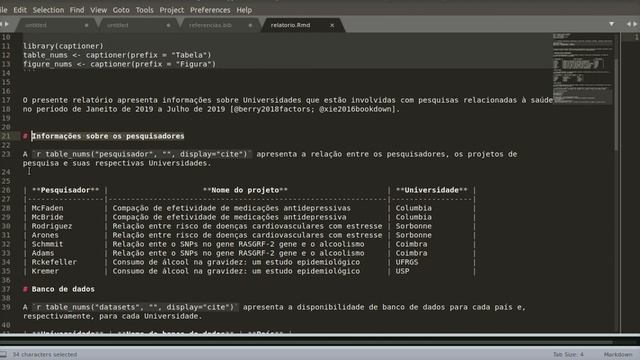
Task: Toggle the panel switcher icon in status bar
Action: (x=3, y=354)
